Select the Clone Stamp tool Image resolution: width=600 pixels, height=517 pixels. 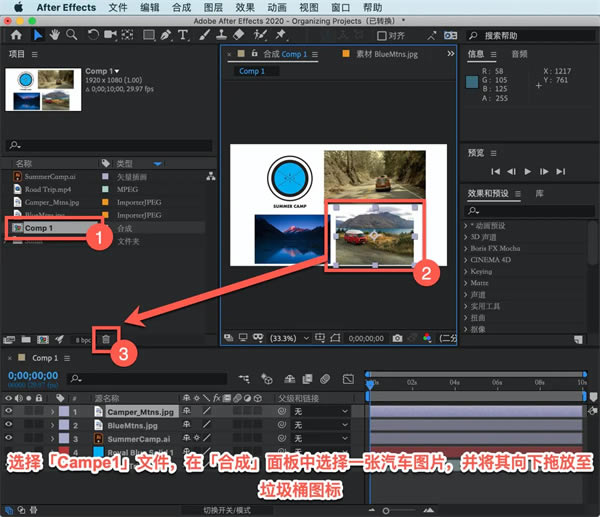[x=222, y=35]
